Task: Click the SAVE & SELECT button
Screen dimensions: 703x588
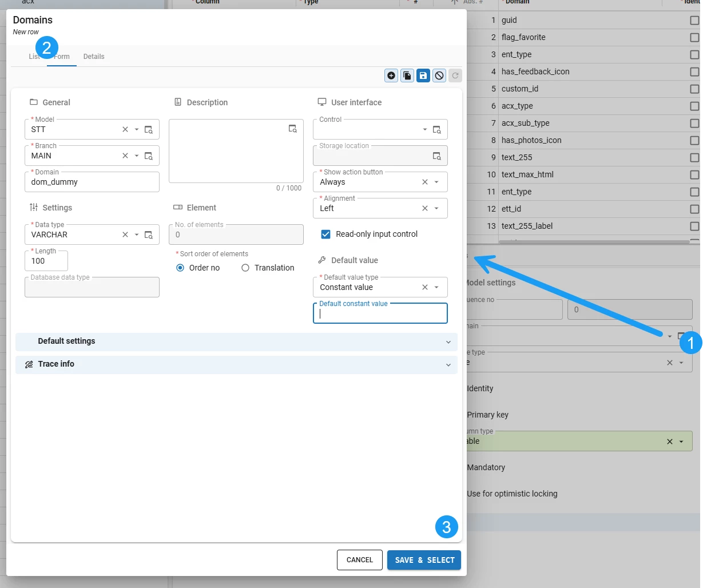Action: [424, 560]
